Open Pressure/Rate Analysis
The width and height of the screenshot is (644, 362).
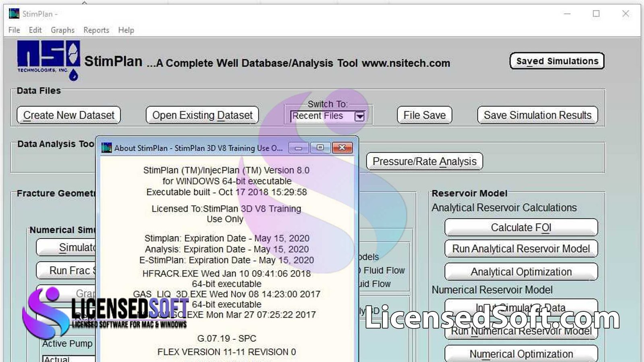[x=424, y=162]
